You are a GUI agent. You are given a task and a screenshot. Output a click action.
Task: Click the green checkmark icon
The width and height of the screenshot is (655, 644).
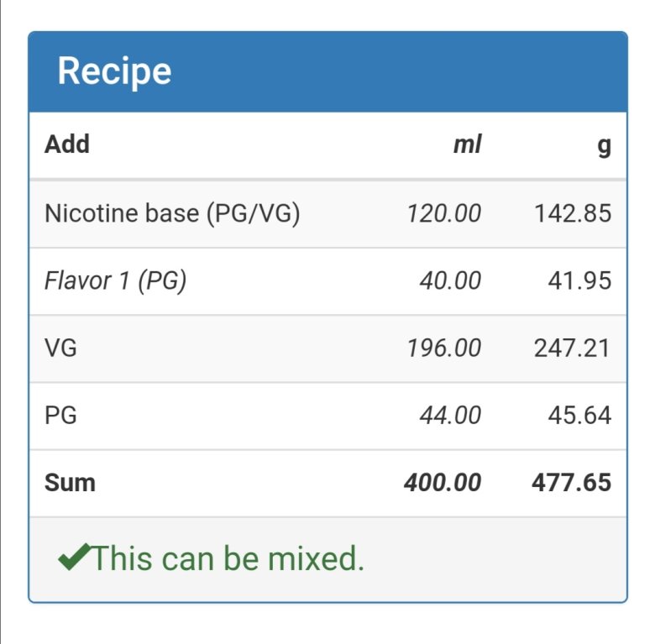coord(74,558)
